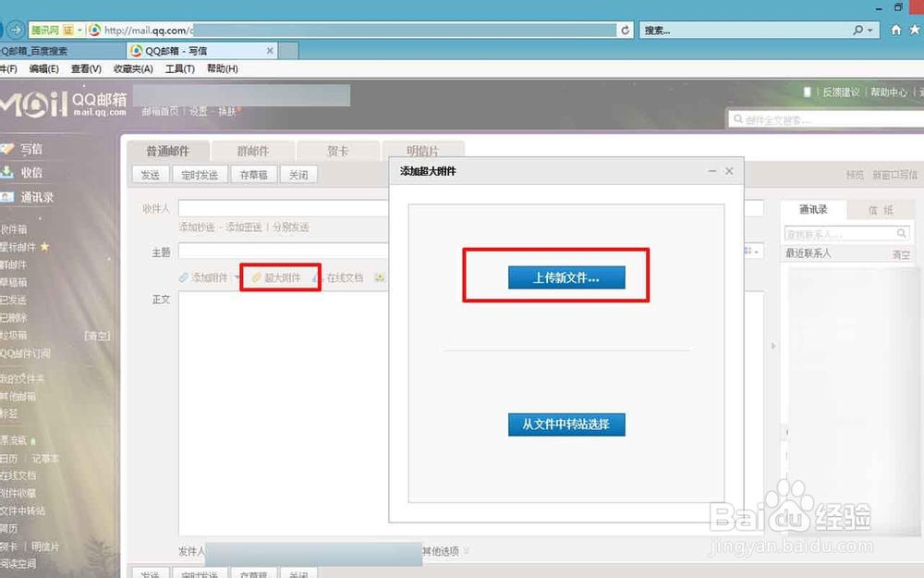Screen dimensions: 924x578
Task: Click the 分别发送 link
Action: click(290, 228)
